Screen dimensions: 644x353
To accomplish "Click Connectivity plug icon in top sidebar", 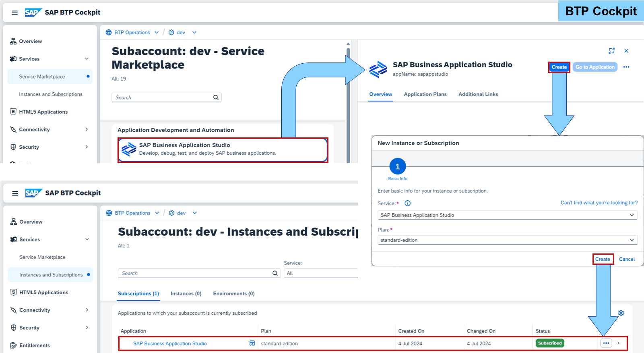I will coord(13,129).
